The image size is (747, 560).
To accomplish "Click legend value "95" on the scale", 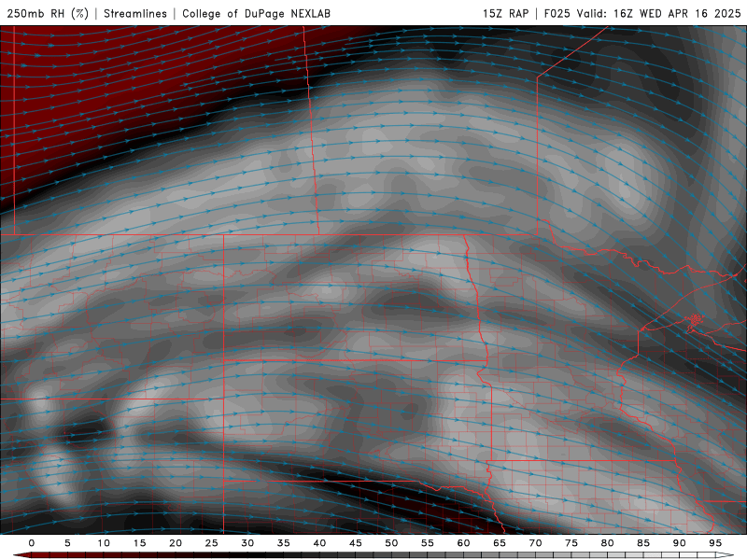I will click(x=715, y=543).
